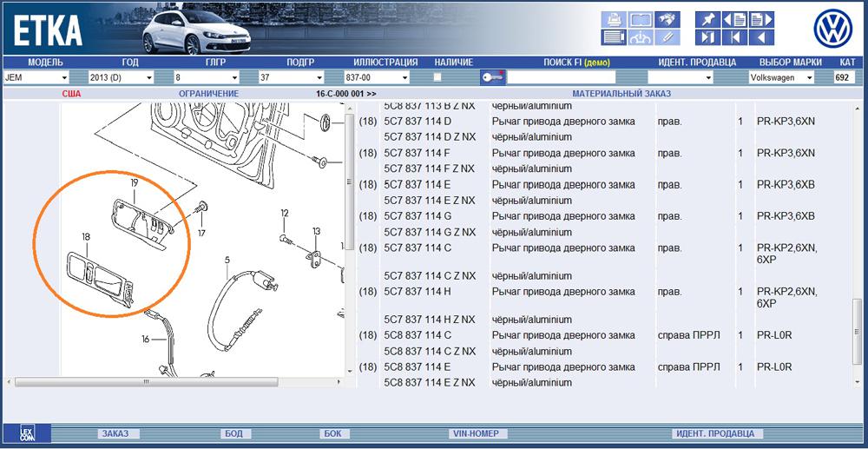
Task: Click the printer icon in the toolbar
Action: click(x=614, y=20)
